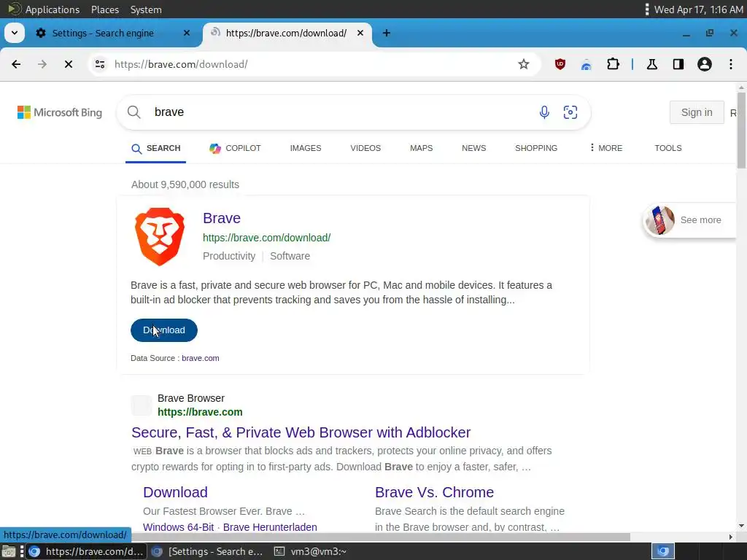Open the Brave title link
Image resolution: width=747 pixels, height=560 pixels.
pyautogui.click(x=222, y=218)
